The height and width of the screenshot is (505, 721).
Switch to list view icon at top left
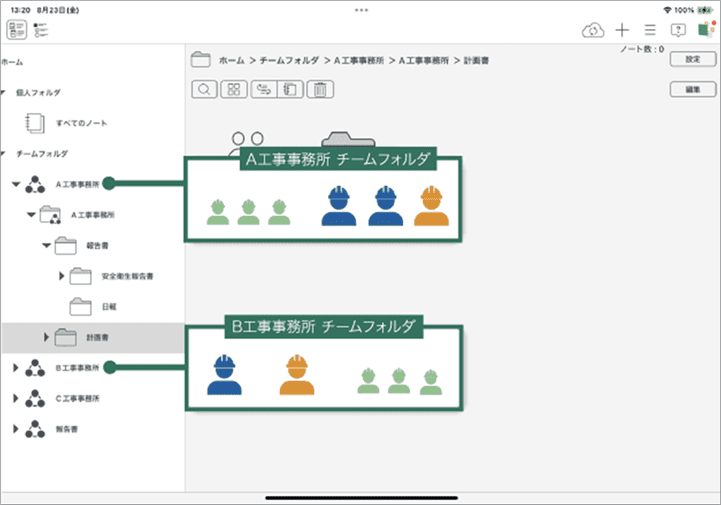pos(41,30)
